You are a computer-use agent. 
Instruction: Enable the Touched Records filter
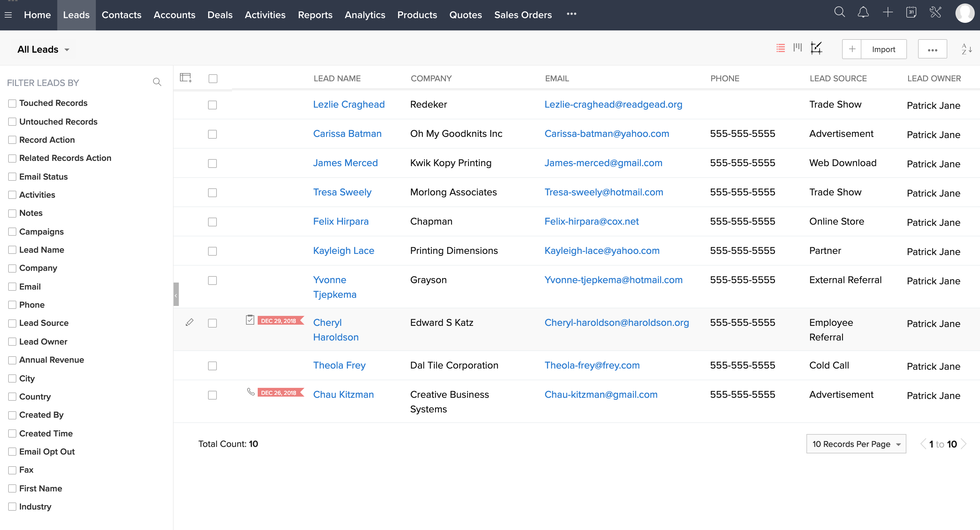click(x=12, y=103)
